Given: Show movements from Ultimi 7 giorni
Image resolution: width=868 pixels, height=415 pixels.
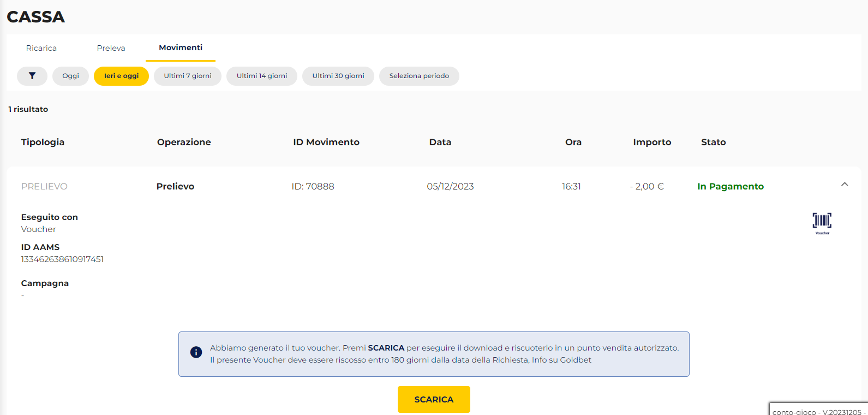Looking at the screenshot, I should click(188, 76).
